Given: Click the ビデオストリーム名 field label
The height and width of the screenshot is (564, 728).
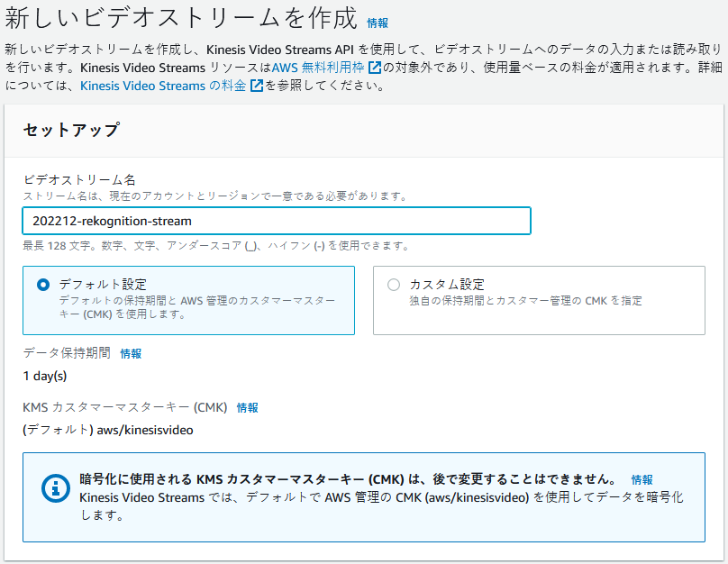Looking at the screenshot, I should [79, 180].
